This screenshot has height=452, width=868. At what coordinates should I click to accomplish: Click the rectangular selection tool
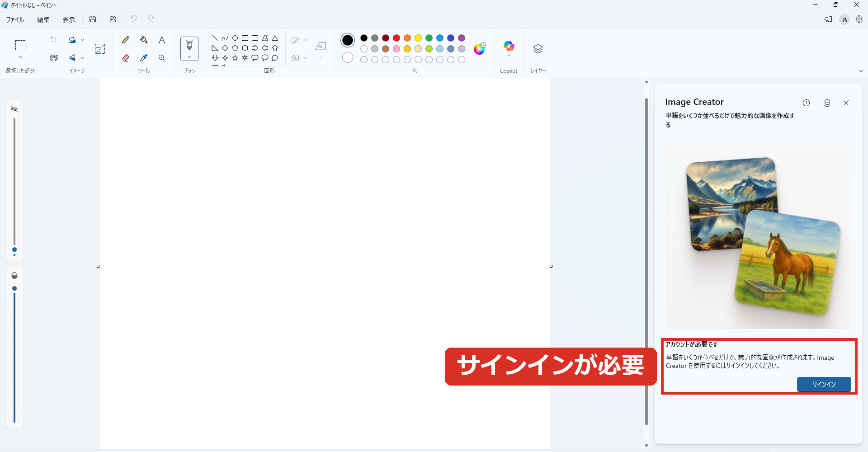tap(20, 45)
